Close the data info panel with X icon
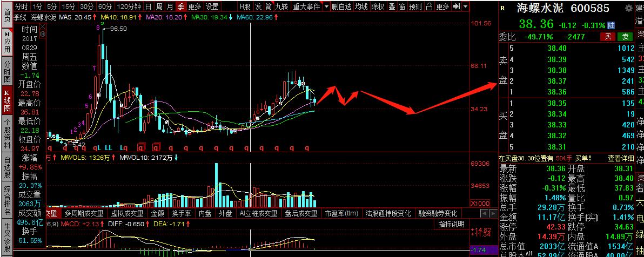 tap(43, 28)
